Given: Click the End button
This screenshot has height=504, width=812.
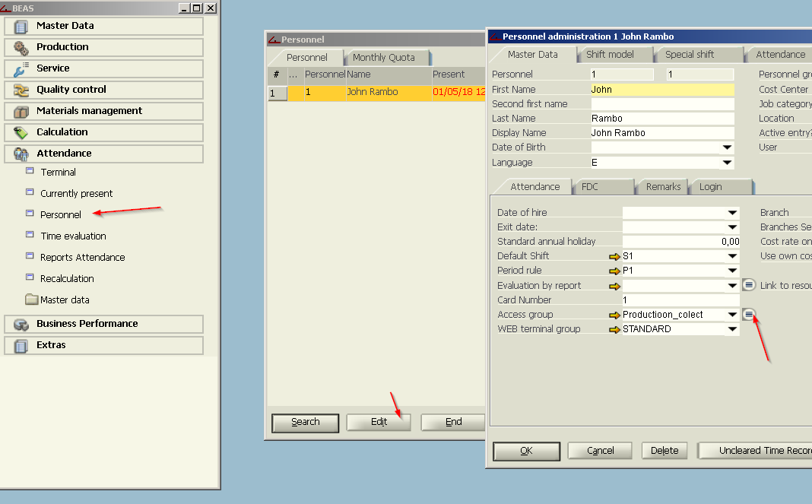Looking at the screenshot, I should (453, 422).
